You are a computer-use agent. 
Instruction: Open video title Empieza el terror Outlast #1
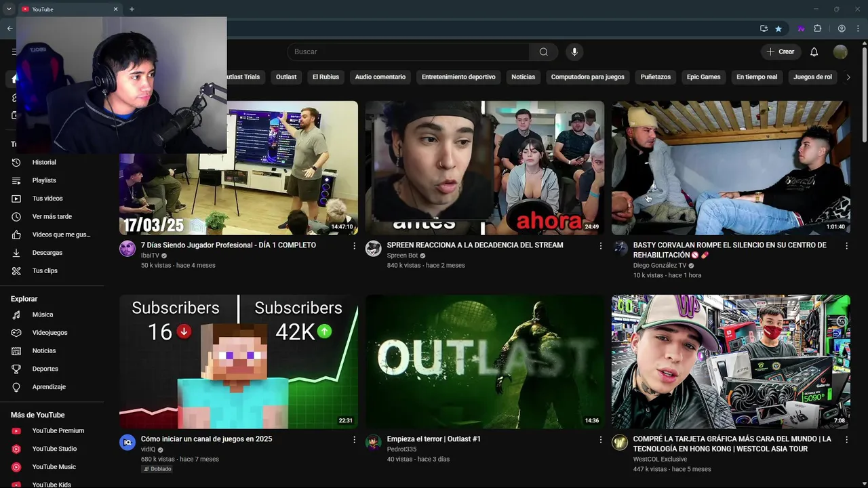[x=434, y=439]
